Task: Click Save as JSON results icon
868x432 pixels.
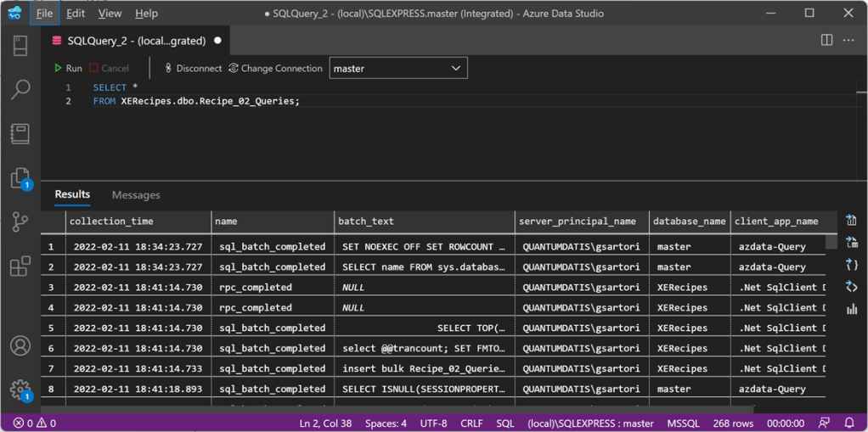Action: coord(851,265)
